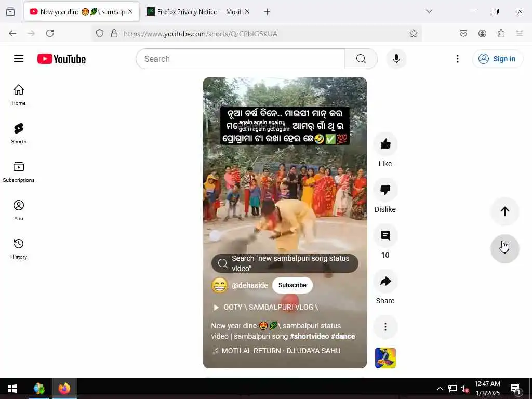Image resolution: width=532 pixels, height=399 pixels.
Task: Click the search magnifier button
Action: click(x=361, y=59)
